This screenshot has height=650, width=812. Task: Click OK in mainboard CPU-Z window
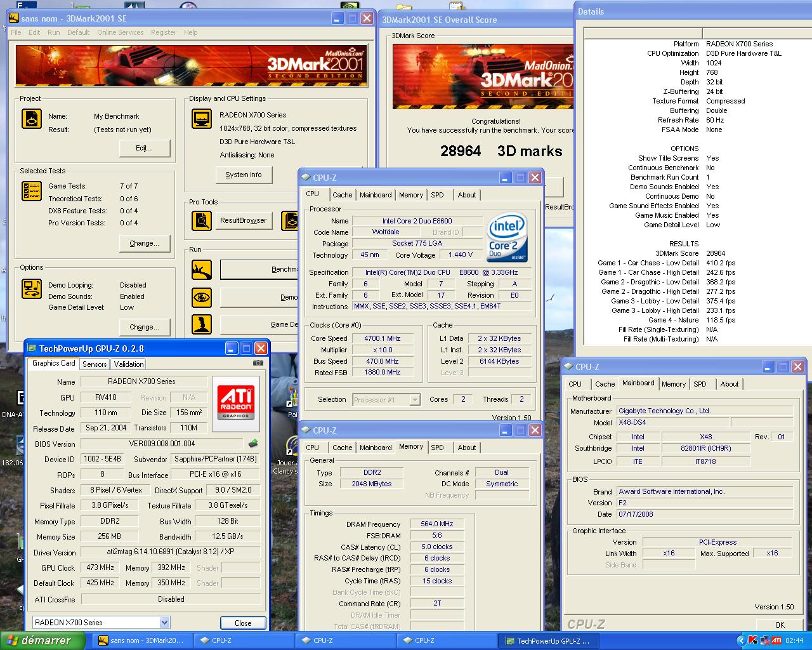[x=780, y=625]
